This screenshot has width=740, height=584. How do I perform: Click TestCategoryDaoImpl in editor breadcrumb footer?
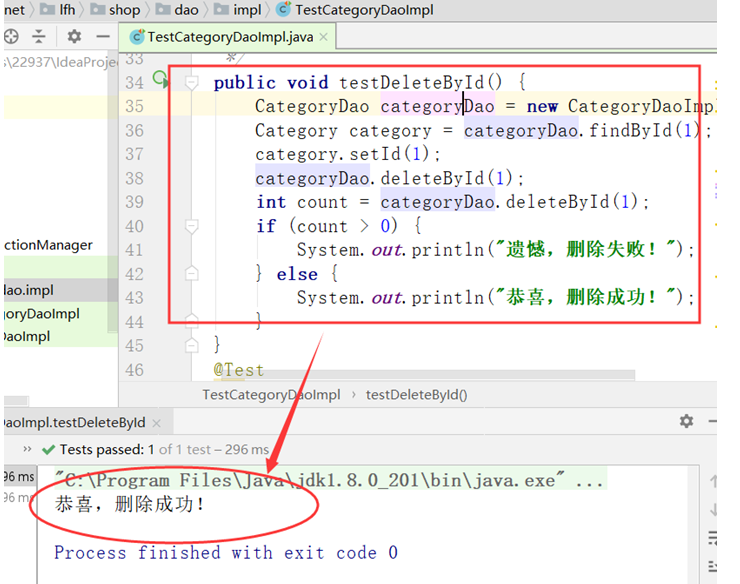[x=271, y=395]
